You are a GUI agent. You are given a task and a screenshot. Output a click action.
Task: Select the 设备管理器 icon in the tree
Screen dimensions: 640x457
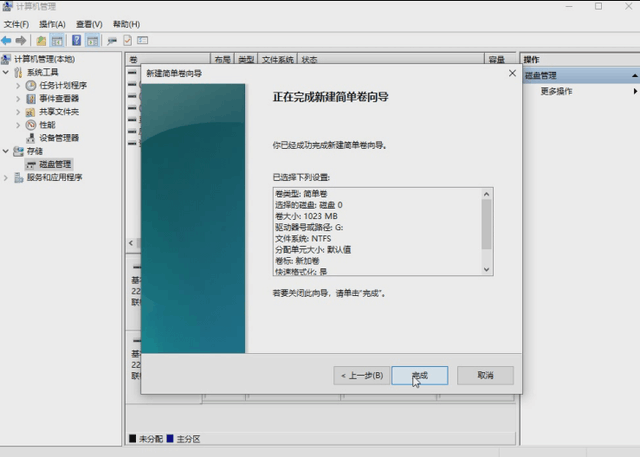[x=31, y=138]
